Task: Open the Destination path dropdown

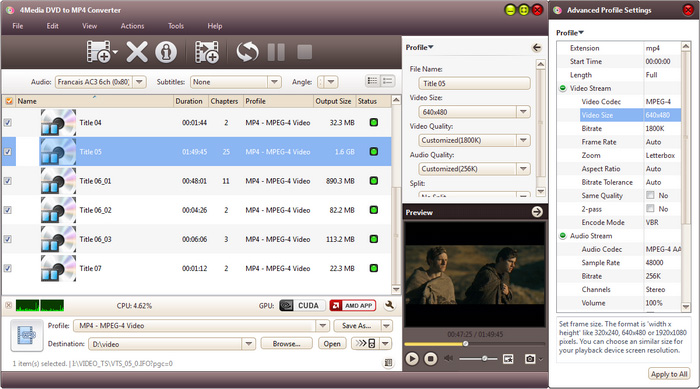Action: 249,344
